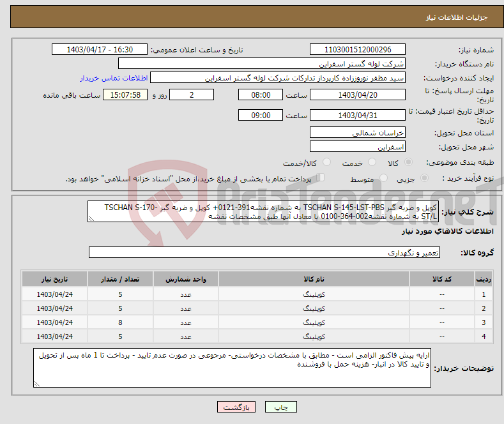Click the ردیف column header

pos(484,279)
